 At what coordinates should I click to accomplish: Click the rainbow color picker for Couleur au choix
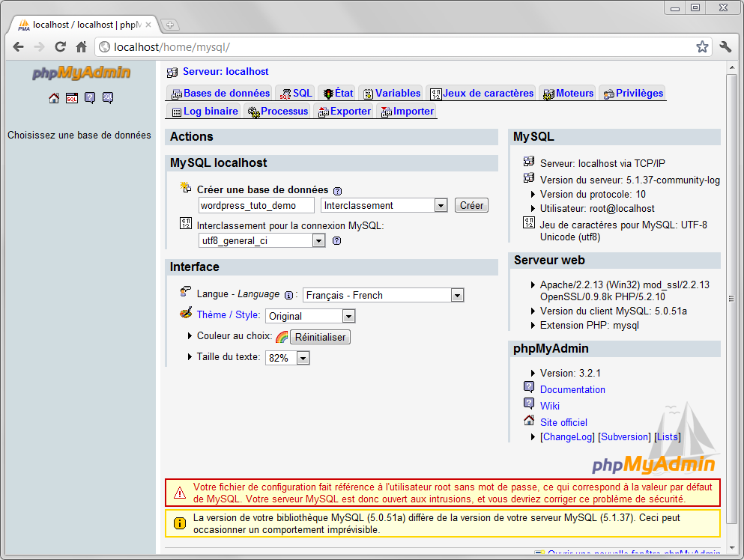click(282, 337)
